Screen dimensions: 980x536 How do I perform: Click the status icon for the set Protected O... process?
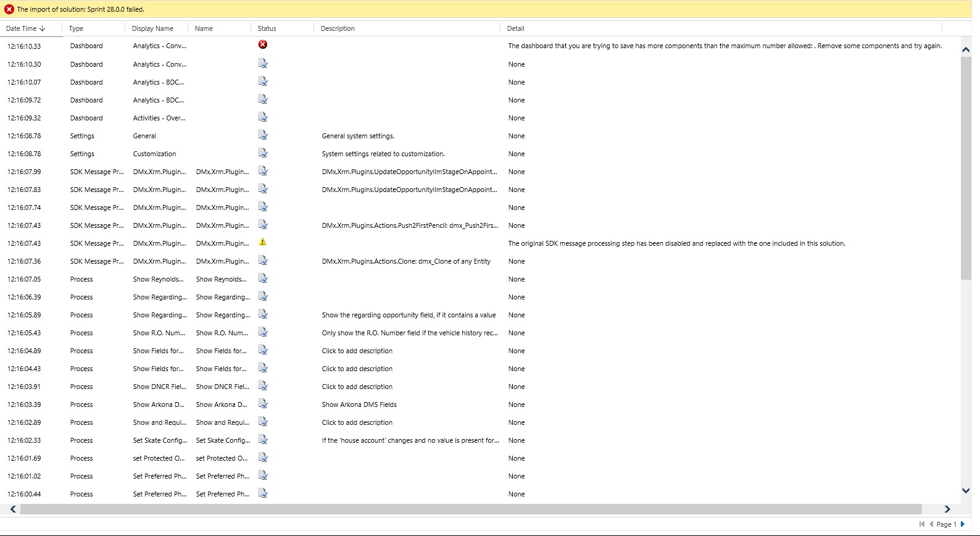click(x=263, y=457)
